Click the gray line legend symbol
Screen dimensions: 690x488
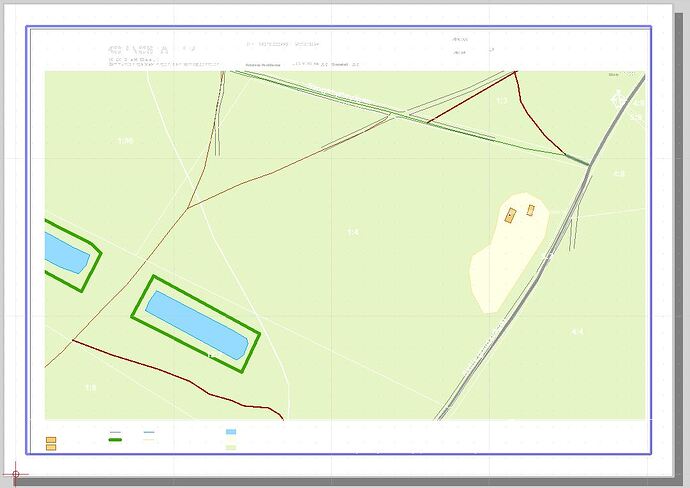[115, 432]
